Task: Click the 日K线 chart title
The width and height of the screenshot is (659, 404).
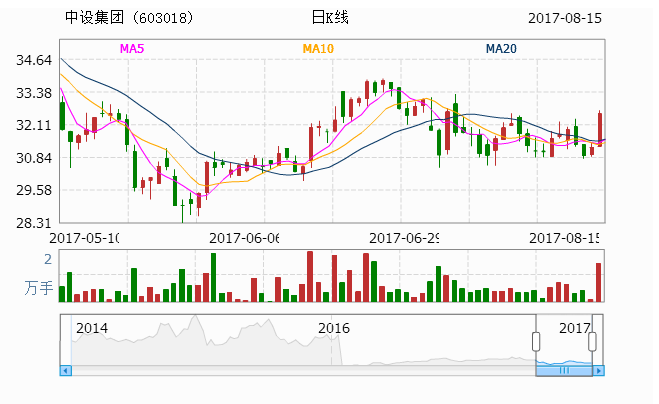Action: tap(330, 18)
